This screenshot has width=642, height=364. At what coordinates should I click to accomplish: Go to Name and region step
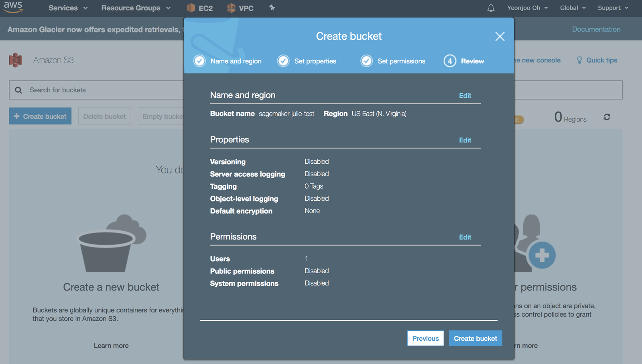click(x=228, y=61)
